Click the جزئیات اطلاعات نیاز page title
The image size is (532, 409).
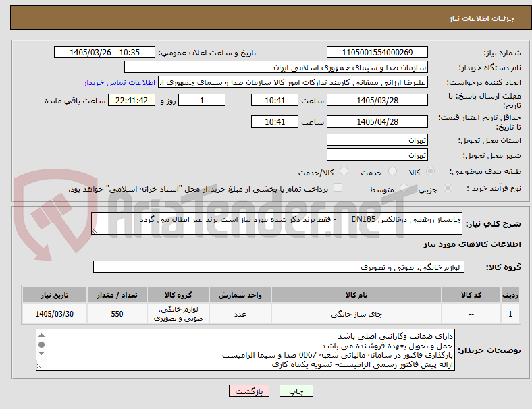[x=482, y=18]
